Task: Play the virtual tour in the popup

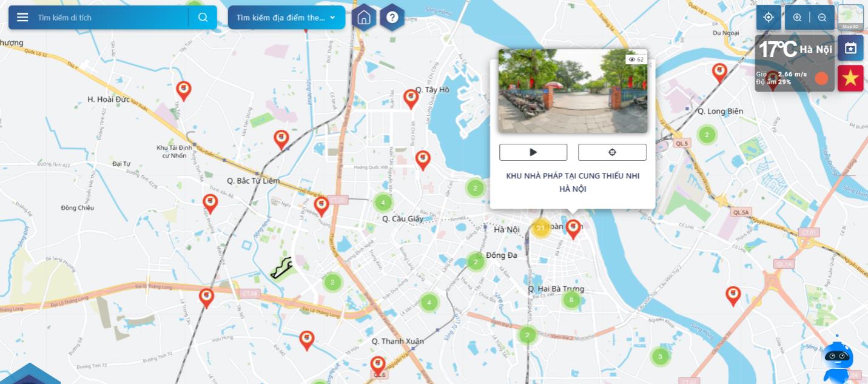Action: (533, 152)
